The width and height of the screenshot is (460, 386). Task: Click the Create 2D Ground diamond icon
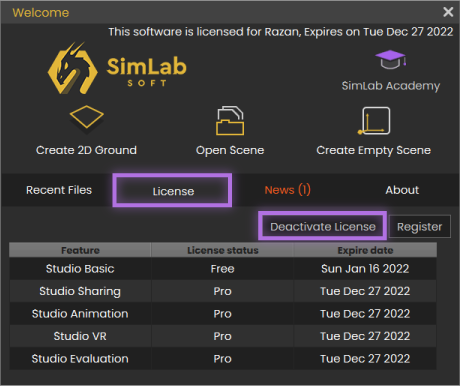(x=87, y=117)
